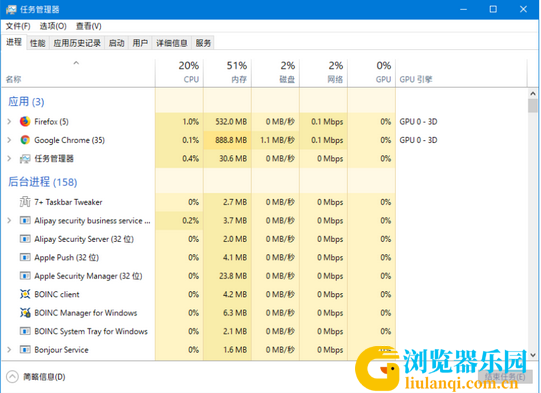Image resolution: width=541 pixels, height=393 pixels.
Task: Click the 任务管理器 process icon
Action: 25,159
